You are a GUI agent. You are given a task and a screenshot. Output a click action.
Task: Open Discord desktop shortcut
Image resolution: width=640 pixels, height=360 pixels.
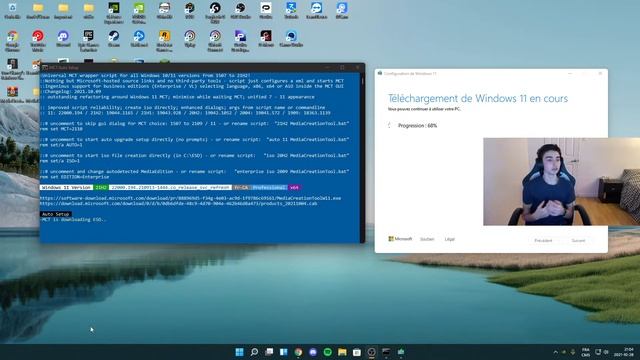pos(63,39)
